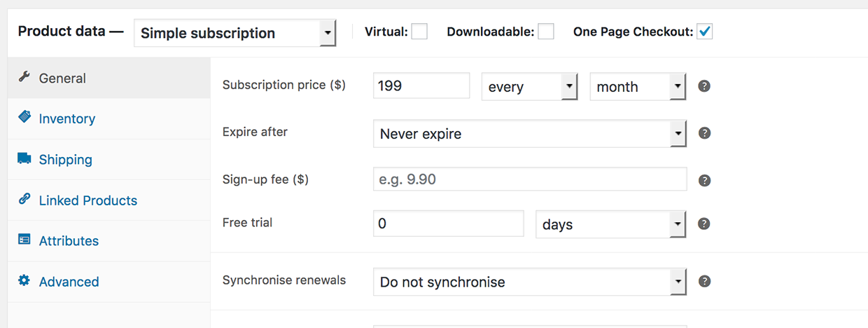
Task: Click the Subscription price field
Action: tap(421, 86)
